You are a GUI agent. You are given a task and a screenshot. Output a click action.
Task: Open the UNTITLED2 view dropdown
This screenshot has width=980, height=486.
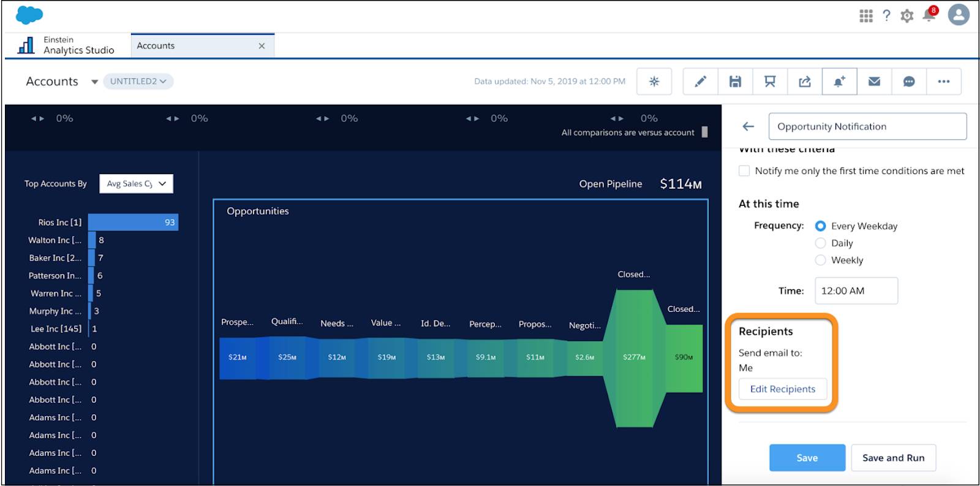138,81
